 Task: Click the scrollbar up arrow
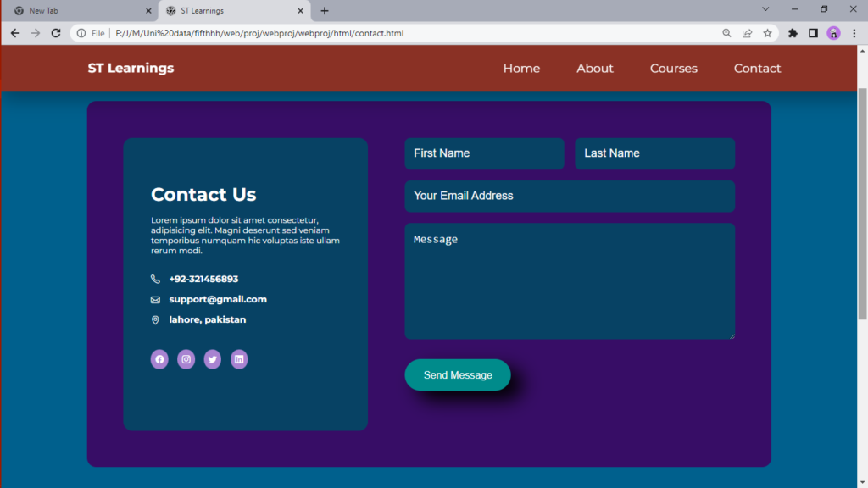862,51
